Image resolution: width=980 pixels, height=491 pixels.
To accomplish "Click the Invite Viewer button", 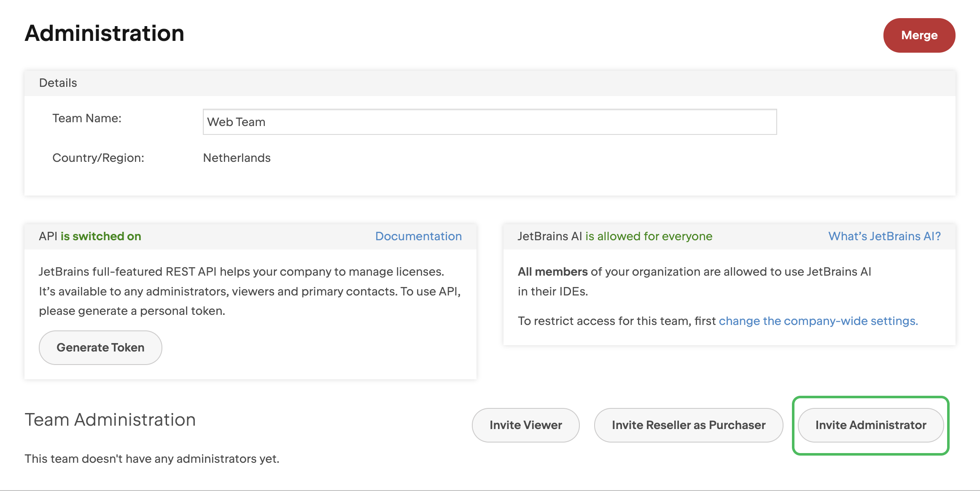I will (x=525, y=425).
